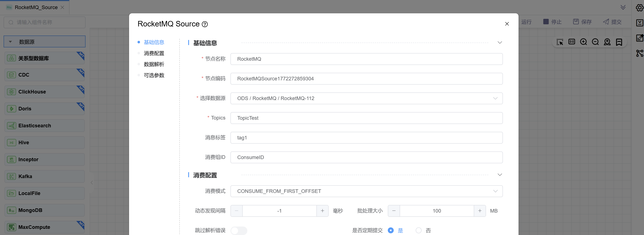Click the zoom out canvas icon
Screen dimensions: 644x235
click(595, 42)
